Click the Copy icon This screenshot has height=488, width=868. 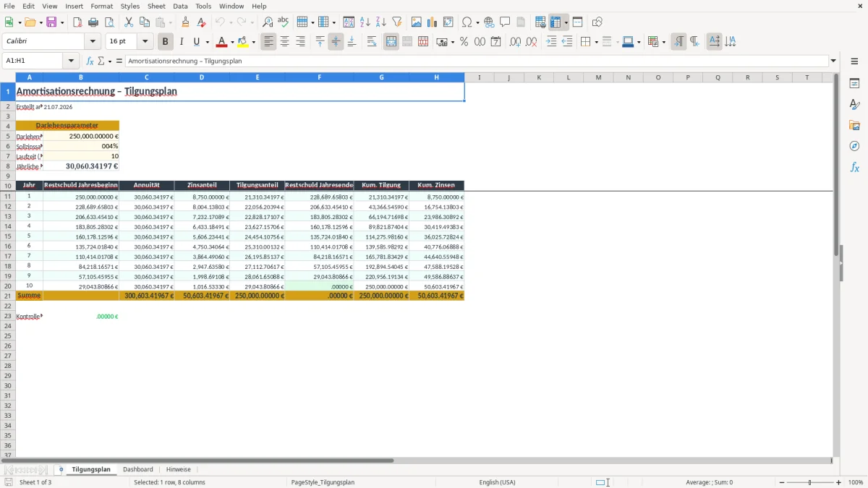pyautogui.click(x=145, y=22)
